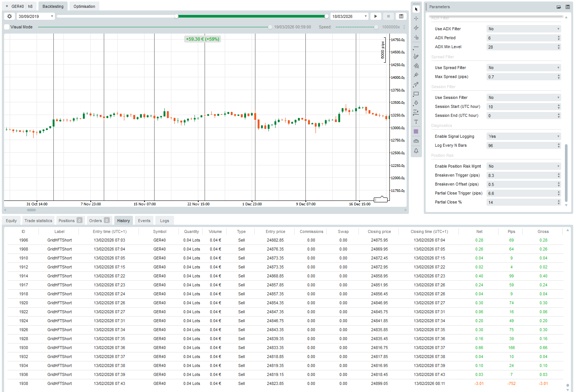This screenshot has width=575, height=392.
Task: Open the Use Spread Filter dropdown
Action: point(523,67)
